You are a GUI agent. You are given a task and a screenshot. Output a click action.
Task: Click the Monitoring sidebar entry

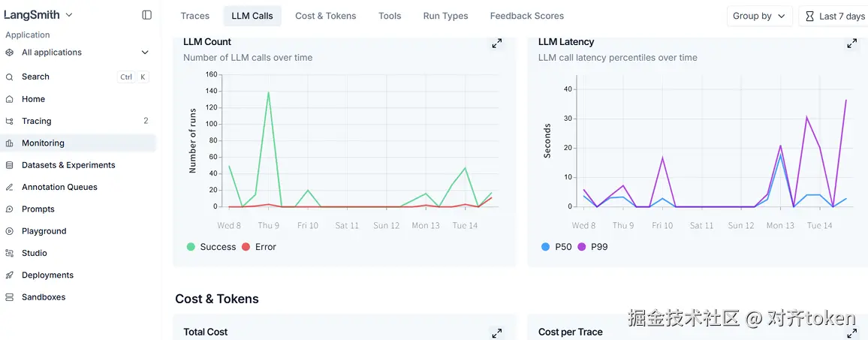[x=77, y=143]
